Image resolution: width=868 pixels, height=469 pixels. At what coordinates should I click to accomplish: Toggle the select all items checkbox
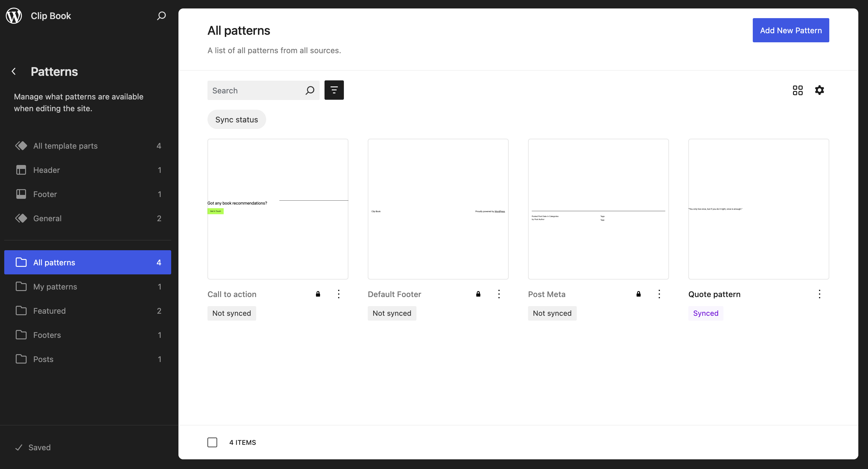click(x=212, y=442)
